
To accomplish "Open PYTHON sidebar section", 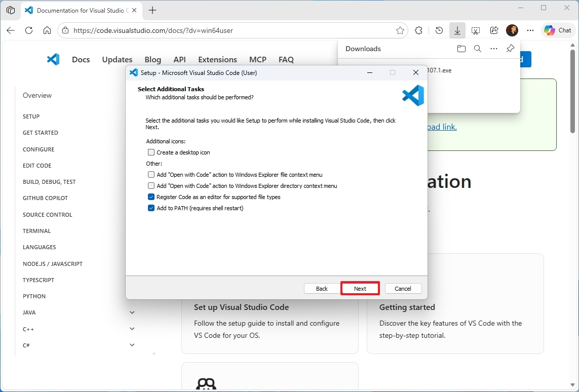I will (34, 296).
